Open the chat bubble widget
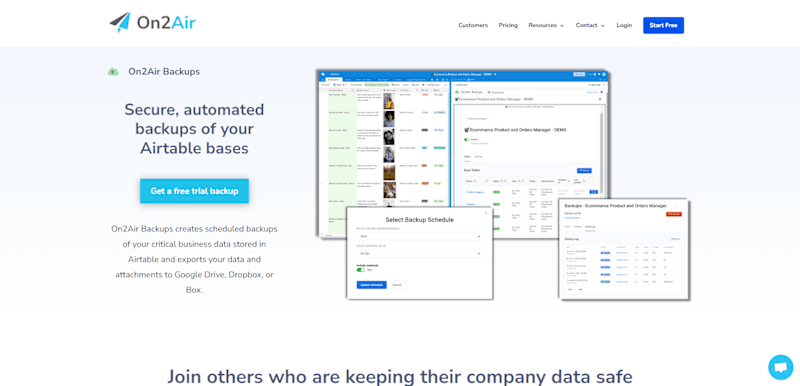 pos(781,367)
